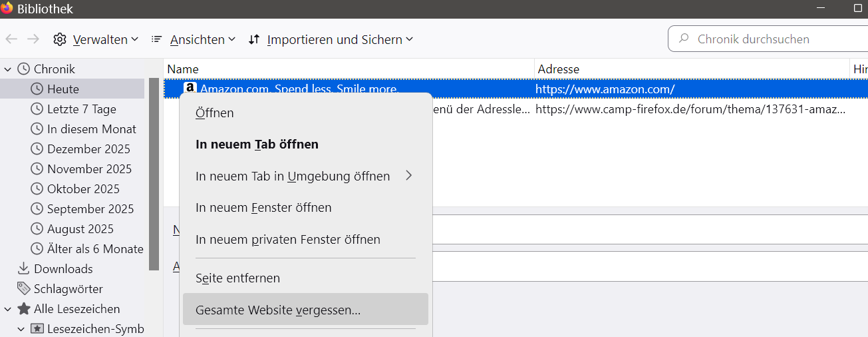Click the Amazon favicon in history list
The image size is (868, 337).
pyautogui.click(x=190, y=89)
